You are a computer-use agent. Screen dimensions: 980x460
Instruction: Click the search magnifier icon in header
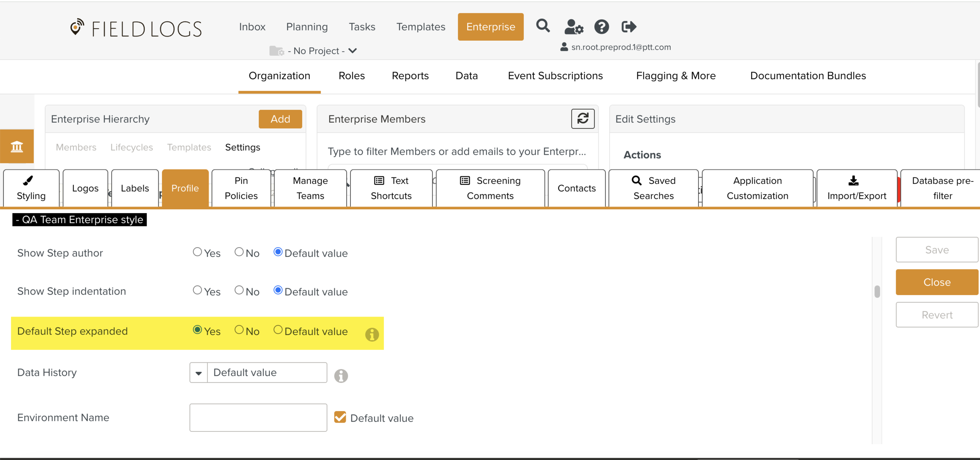pyautogui.click(x=543, y=26)
